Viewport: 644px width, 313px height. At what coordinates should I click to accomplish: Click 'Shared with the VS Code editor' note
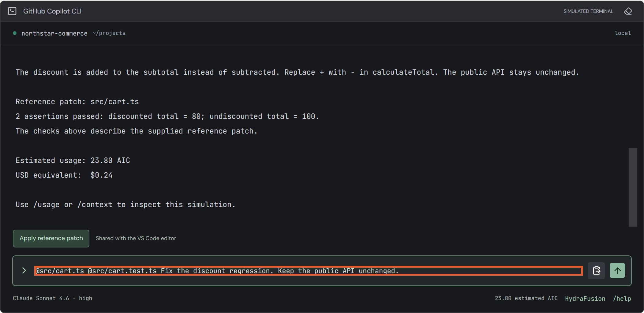point(136,238)
